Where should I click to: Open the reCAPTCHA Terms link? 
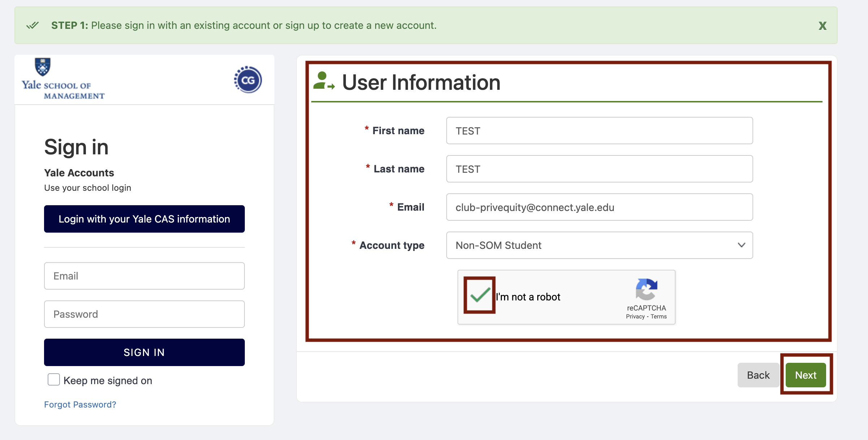tap(659, 317)
